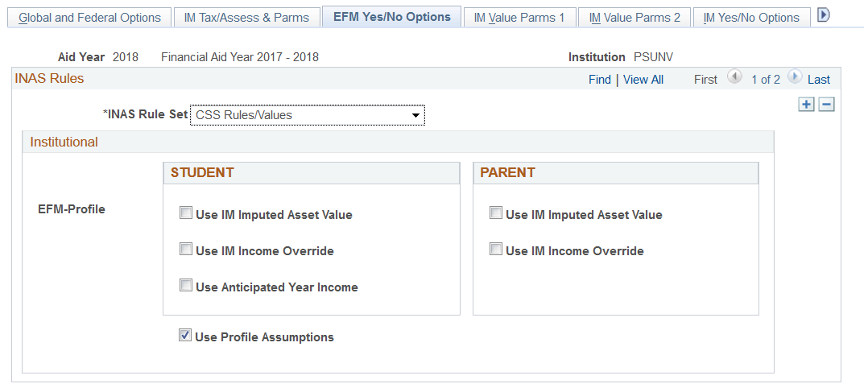Go to previous INAS Rules row

point(734,77)
